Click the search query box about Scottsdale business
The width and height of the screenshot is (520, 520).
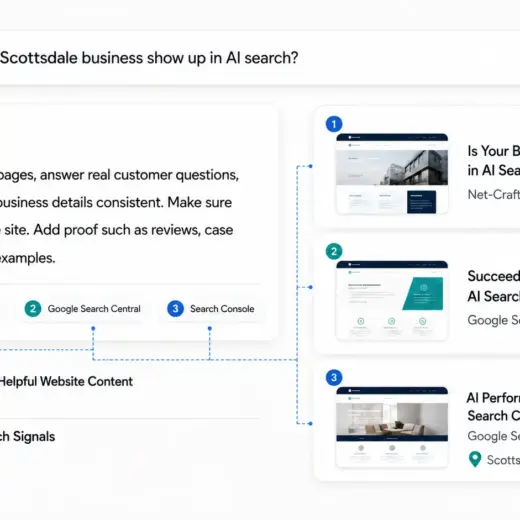[x=260, y=58]
